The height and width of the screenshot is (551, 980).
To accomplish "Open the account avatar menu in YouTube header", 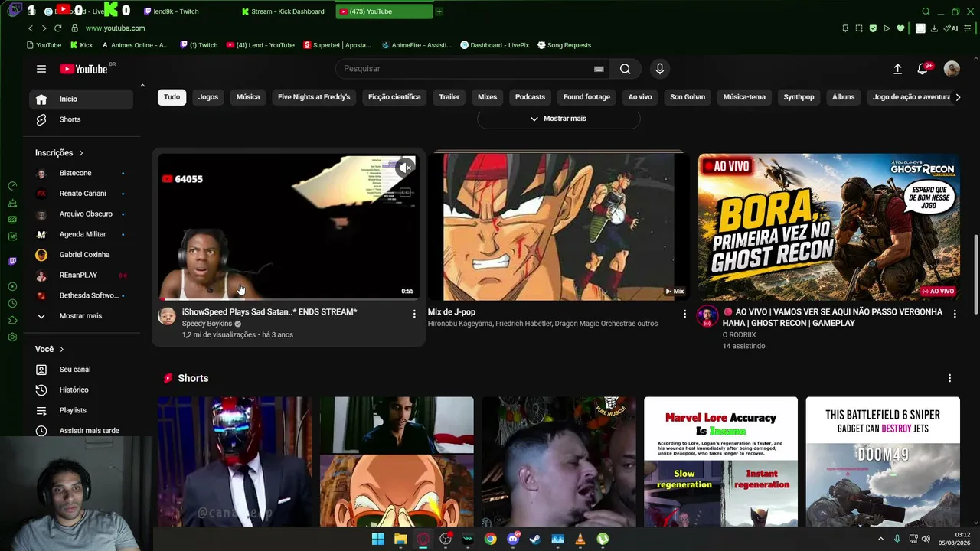I will point(952,69).
